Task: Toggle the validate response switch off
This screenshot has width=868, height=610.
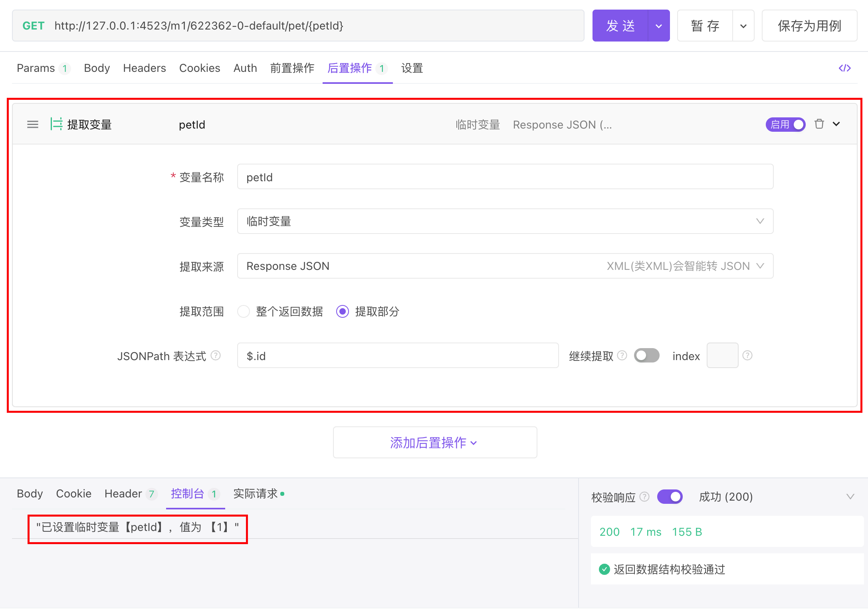Action: point(670,497)
